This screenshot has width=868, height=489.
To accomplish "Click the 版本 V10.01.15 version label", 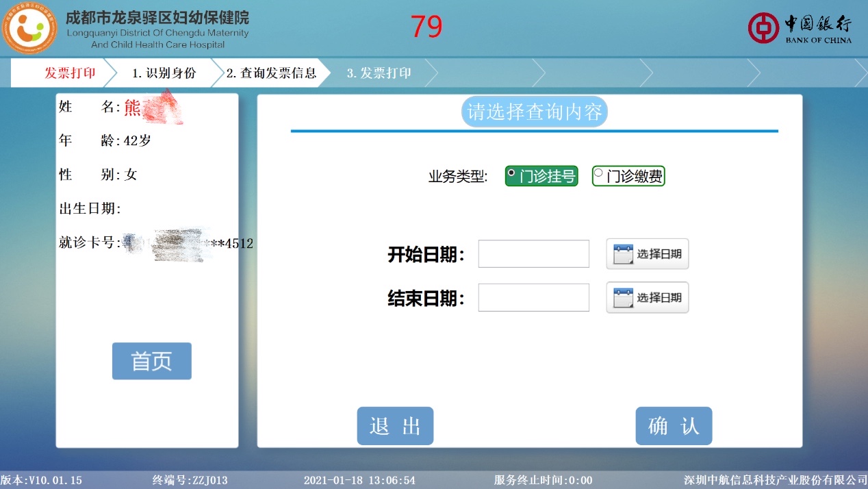I will (41, 480).
